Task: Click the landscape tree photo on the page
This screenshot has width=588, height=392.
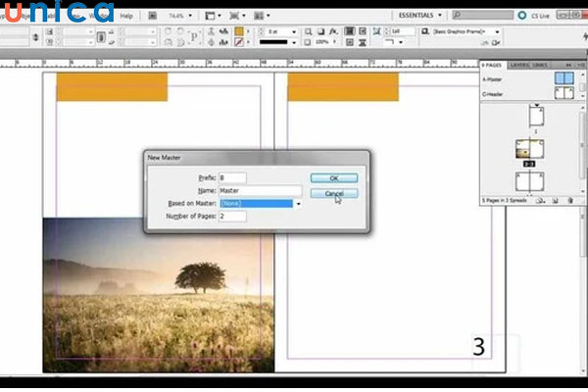Action: point(158,295)
